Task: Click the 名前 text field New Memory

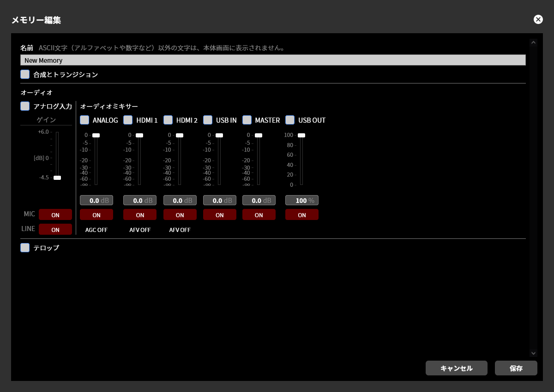Action: (x=273, y=60)
